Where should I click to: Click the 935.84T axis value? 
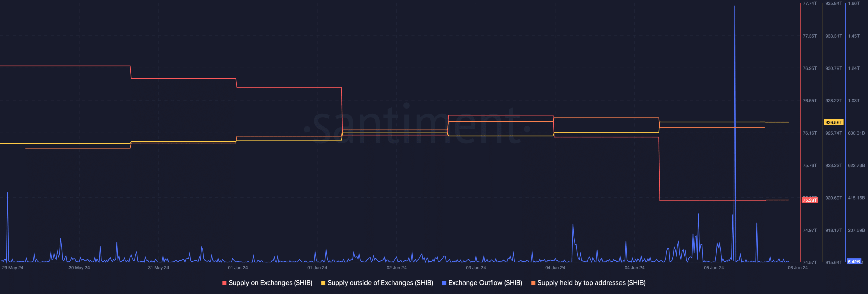(x=833, y=3)
